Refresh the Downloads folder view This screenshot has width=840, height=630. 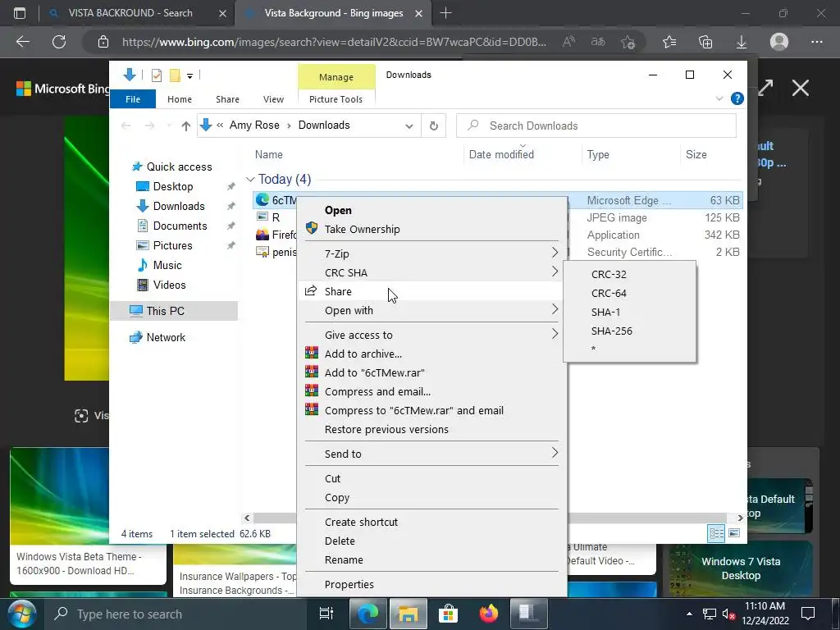433,126
